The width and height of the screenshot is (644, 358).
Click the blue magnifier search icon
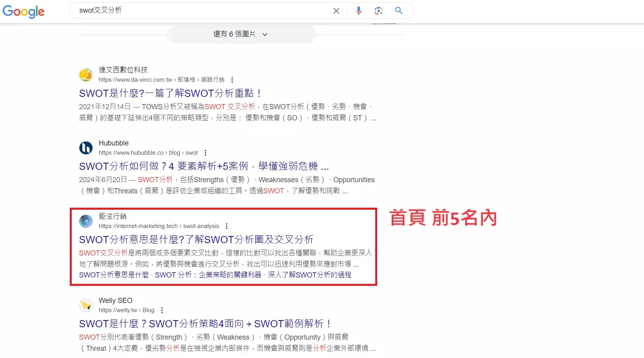click(x=399, y=10)
